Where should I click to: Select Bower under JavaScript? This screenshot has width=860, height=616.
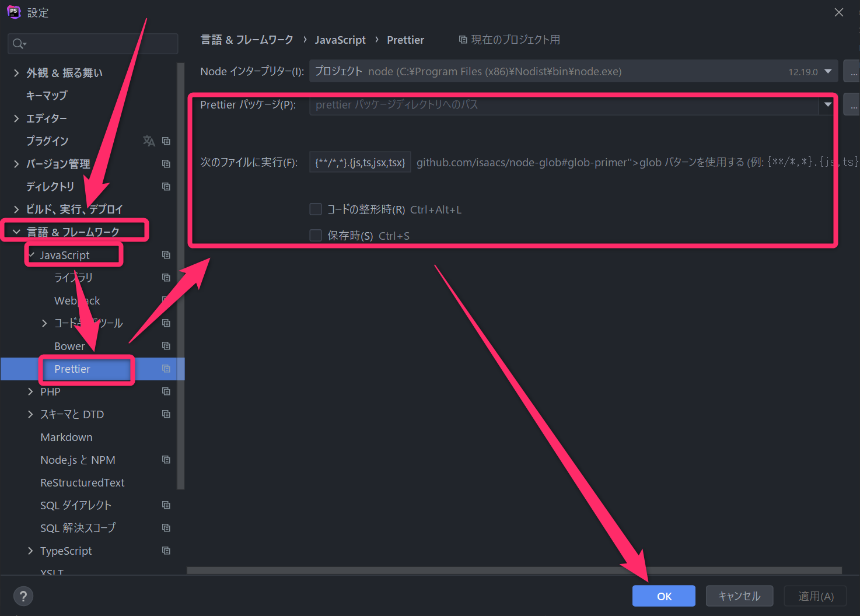[x=69, y=346]
